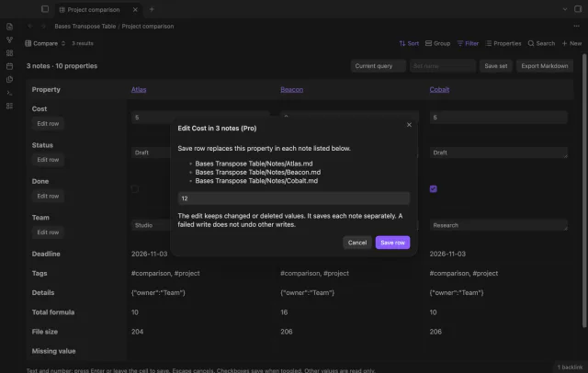Viewport: 588px width, 373px height.
Task: Open the file explorer ribbon icon
Action: coord(10,27)
